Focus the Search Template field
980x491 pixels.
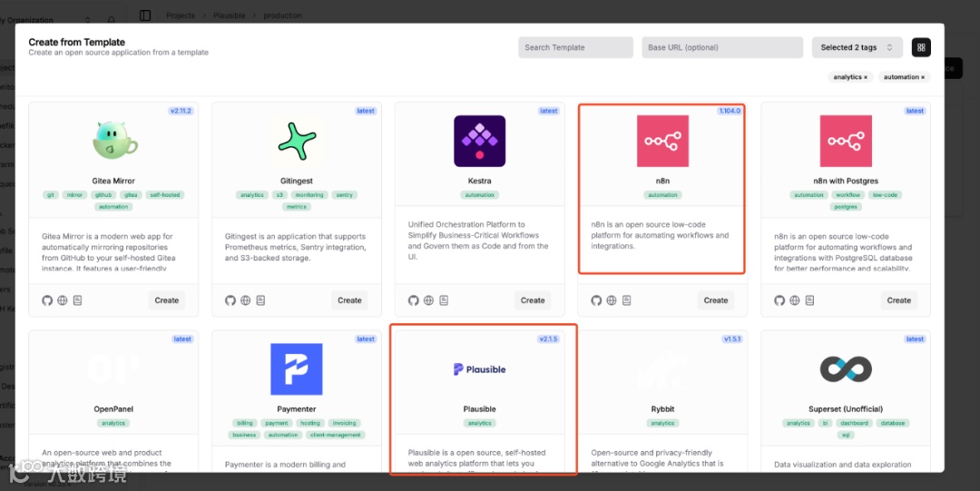pos(575,47)
